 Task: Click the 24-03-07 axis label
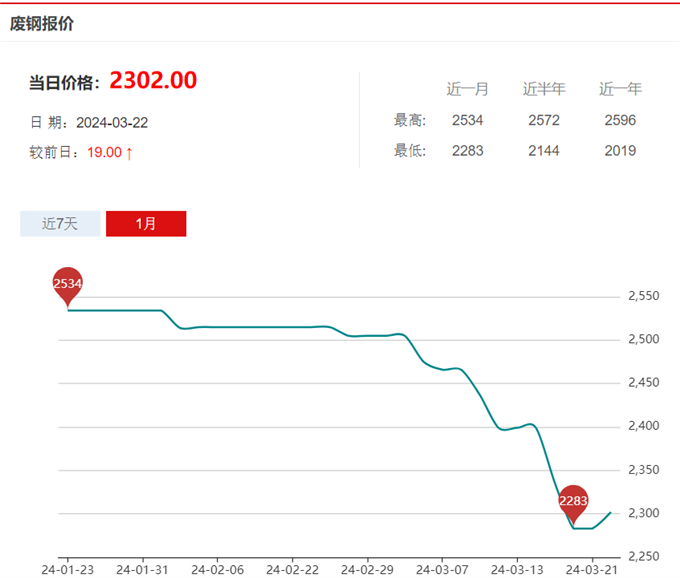(x=442, y=570)
